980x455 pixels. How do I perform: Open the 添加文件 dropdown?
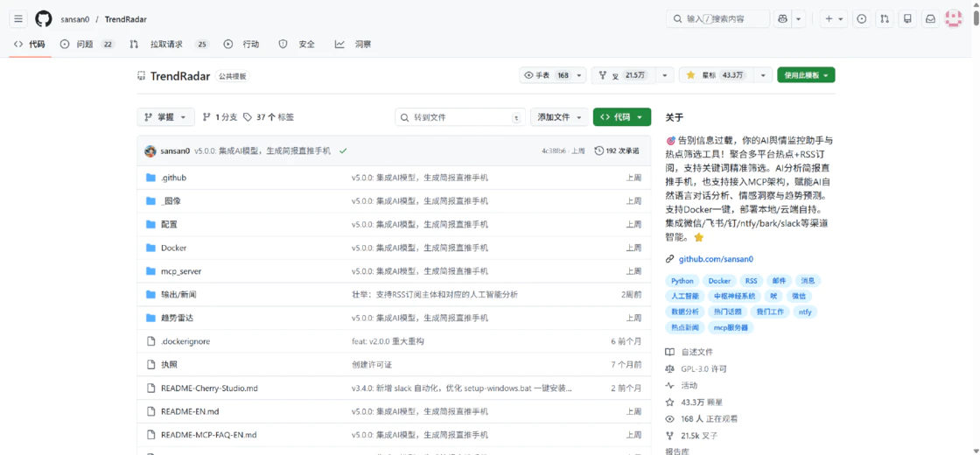pyautogui.click(x=559, y=117)
